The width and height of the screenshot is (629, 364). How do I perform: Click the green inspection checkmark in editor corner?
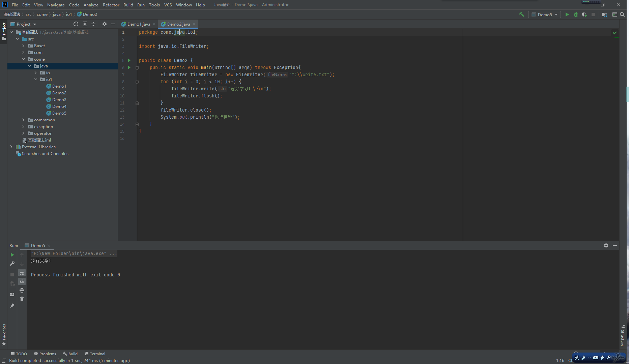coord(615,33)
